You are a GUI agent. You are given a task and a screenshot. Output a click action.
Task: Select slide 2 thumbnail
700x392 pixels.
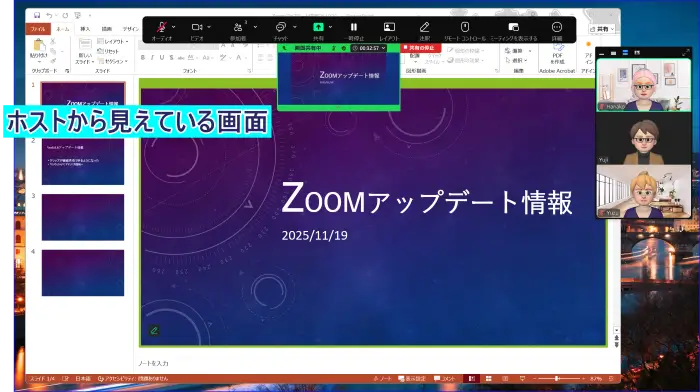pos(83,161)
